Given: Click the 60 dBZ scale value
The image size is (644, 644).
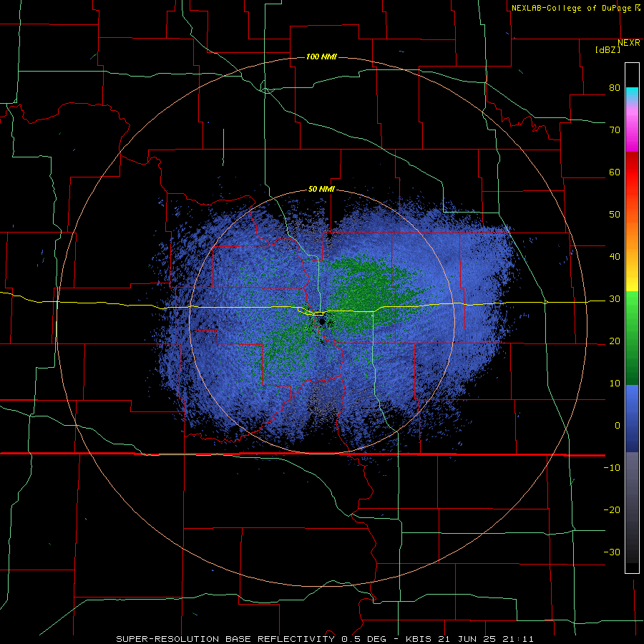Looking at the screenshot, I should point(615,172).
